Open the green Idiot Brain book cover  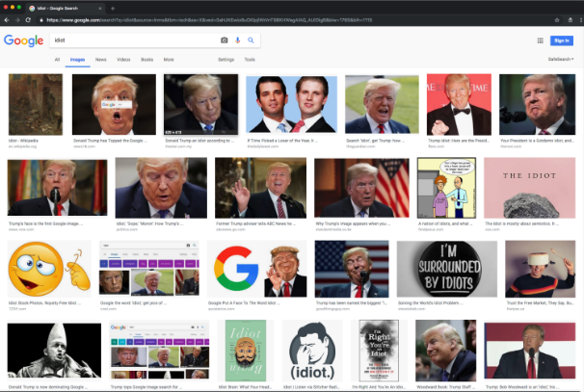tap(246, 351)
